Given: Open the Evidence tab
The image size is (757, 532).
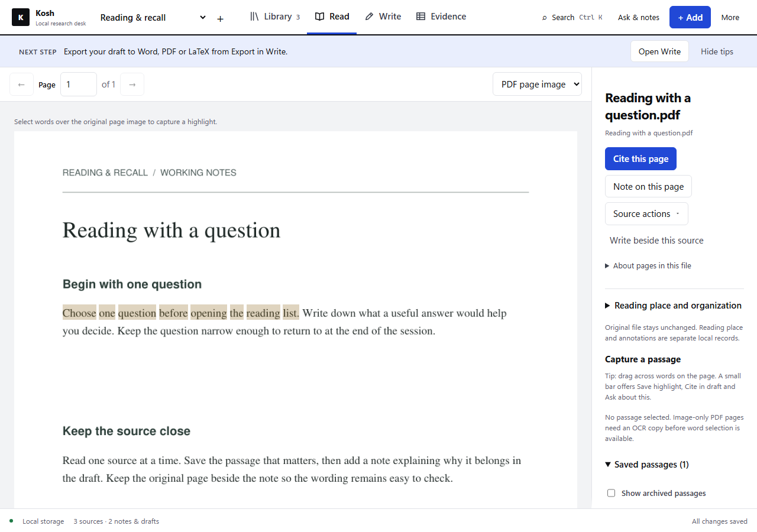Looking at the screenshot, I should click(x=441, y=17).
